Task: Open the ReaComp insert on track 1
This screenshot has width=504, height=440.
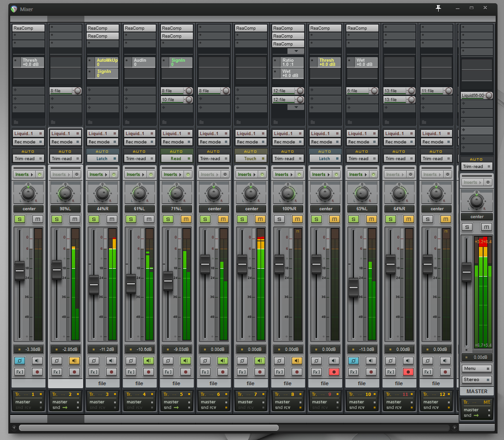Action: click(x=29, y=28)
